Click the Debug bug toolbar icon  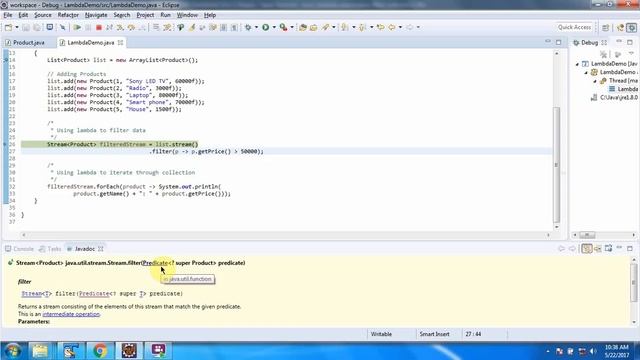[248, 27]
